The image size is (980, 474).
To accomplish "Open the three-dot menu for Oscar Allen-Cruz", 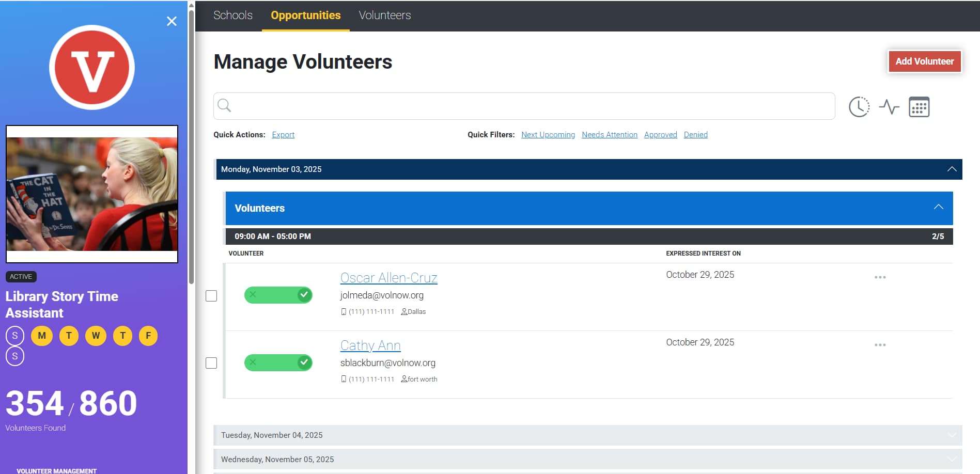I will pos(880,277).
